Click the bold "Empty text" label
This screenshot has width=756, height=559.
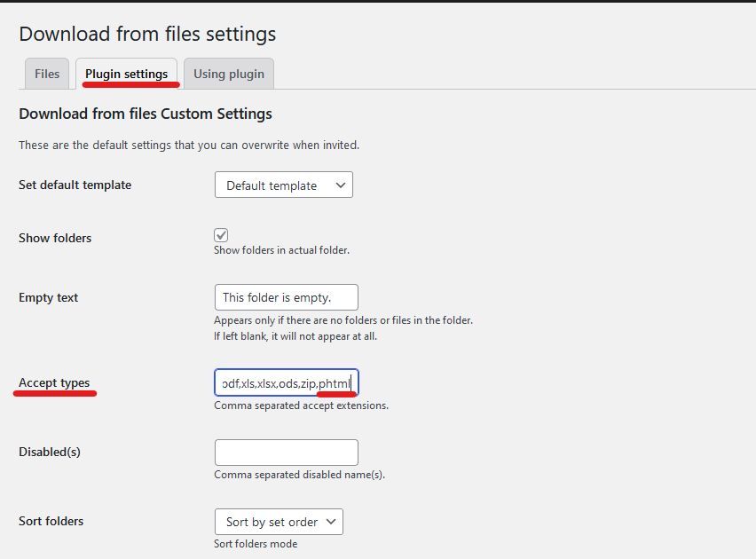coord(49,298)
